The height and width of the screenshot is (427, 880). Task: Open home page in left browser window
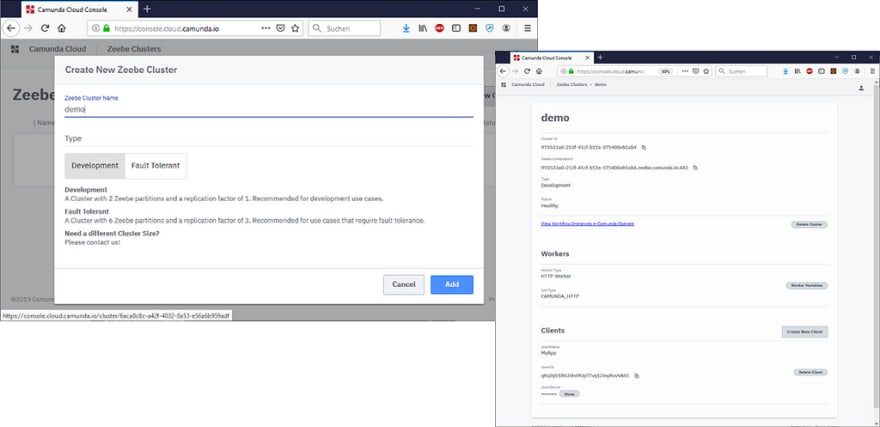pyautogui.click(x=62, y=28)
